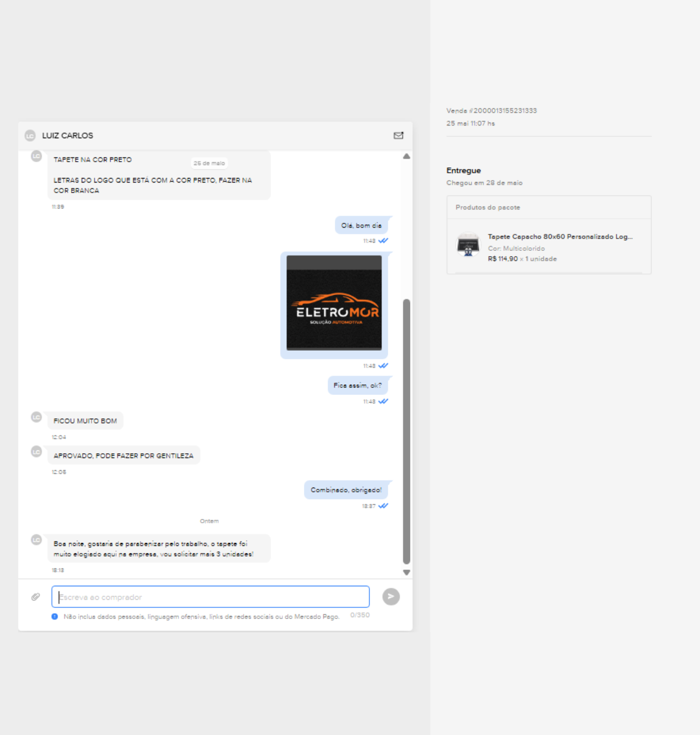Click LC avatar beside 'APROVADO, PODE FAZER'
Screen dimensions: 700x735
pos(36,452)
